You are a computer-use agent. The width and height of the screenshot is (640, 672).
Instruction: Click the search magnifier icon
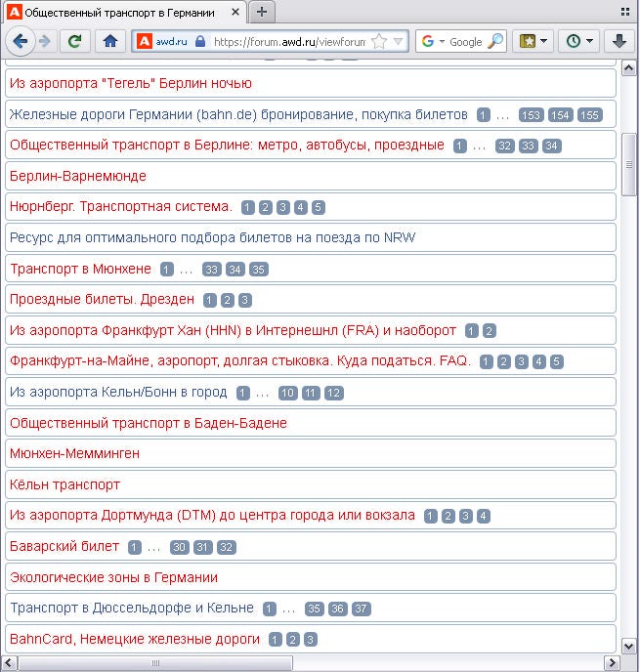click(495, 41)
